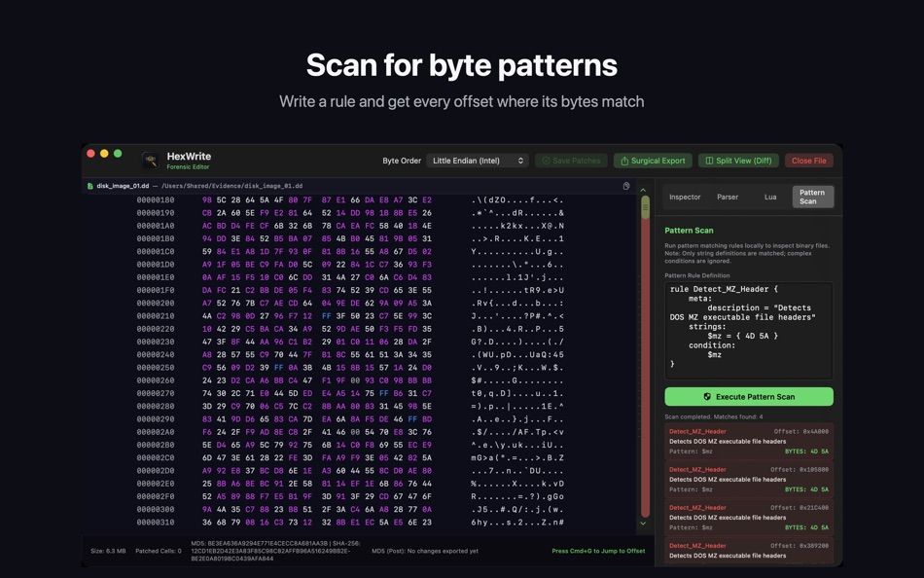This screenshot has height=578, width=924.
Task: Click the 'Scan completed. Matches found: 4' text
Action: pyautogui.click(x=714, y=416)
